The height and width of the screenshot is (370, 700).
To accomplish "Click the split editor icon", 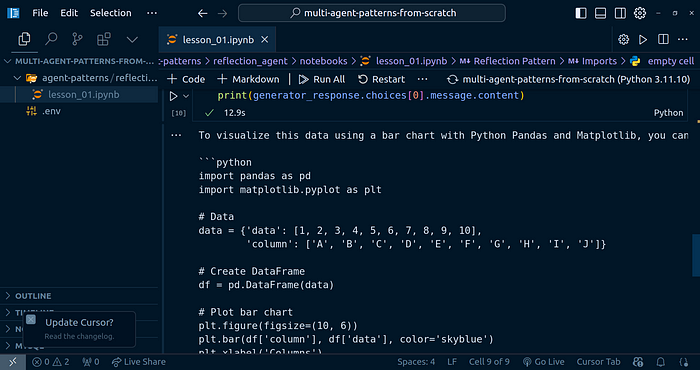I will (x=663, y=40).
